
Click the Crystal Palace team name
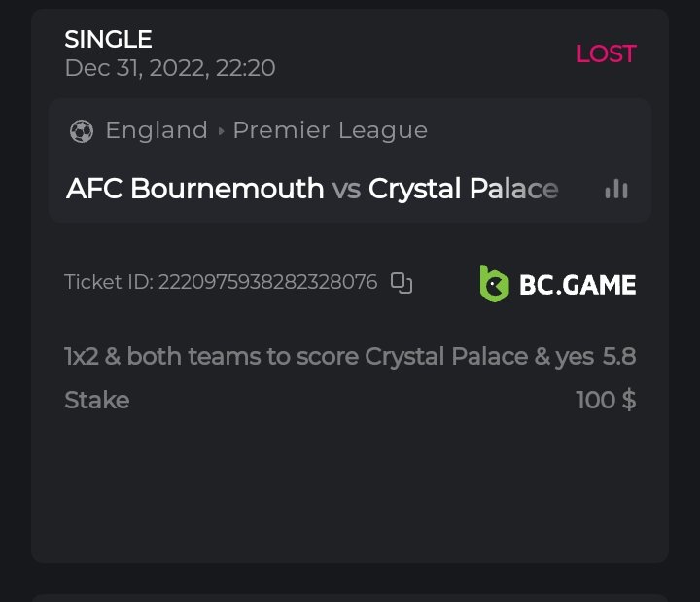[x=463, y=189]
